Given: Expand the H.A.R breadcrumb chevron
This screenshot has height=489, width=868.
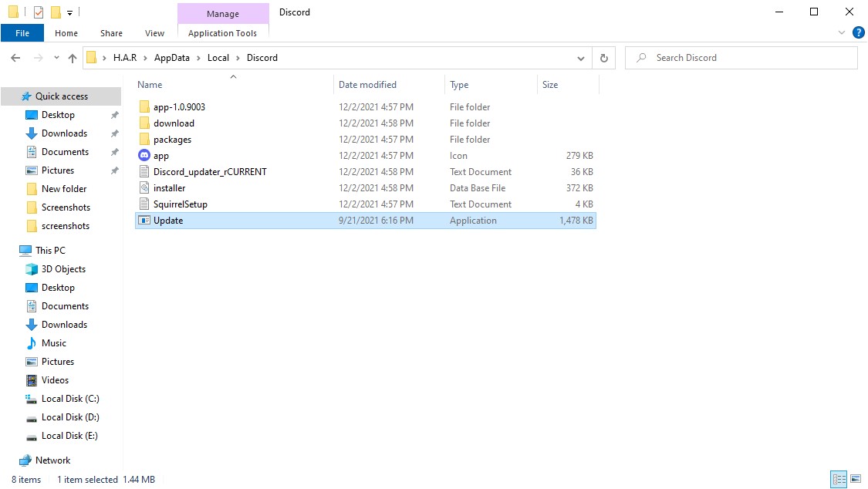Looking at the screenshot, I should [145, 58].
